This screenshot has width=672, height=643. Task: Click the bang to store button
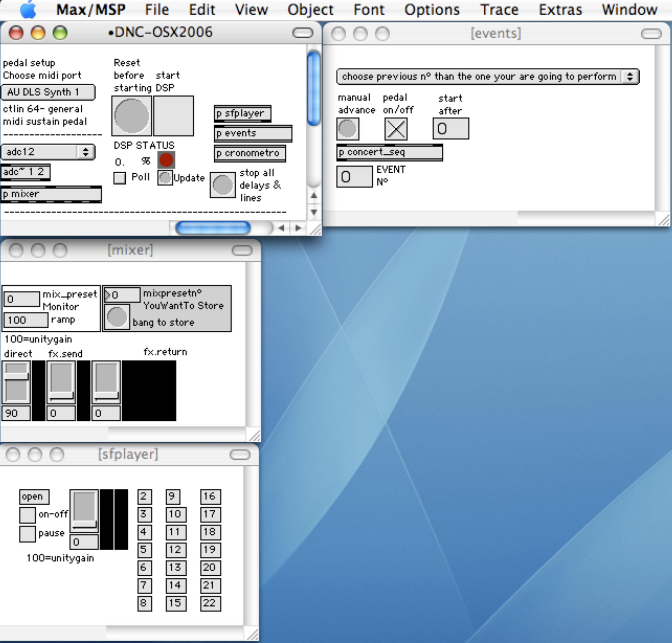pos(117,317)
